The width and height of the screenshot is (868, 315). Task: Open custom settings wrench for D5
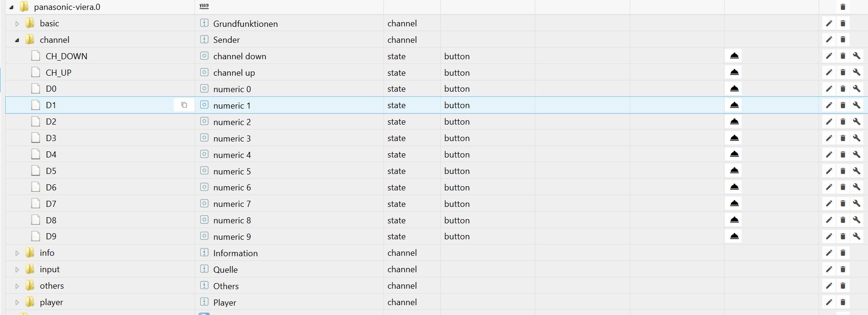857,171
